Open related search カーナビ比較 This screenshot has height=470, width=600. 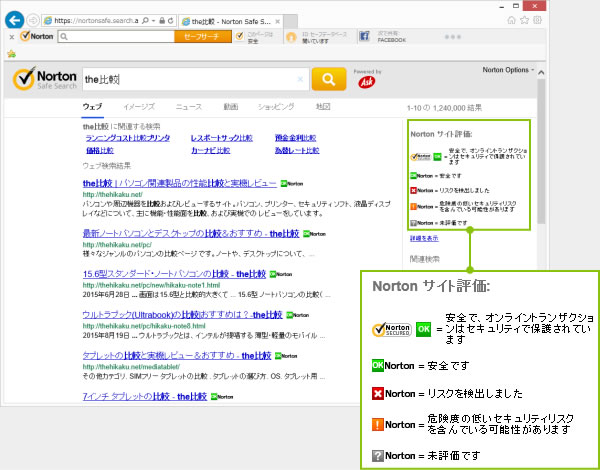(211, 151)
